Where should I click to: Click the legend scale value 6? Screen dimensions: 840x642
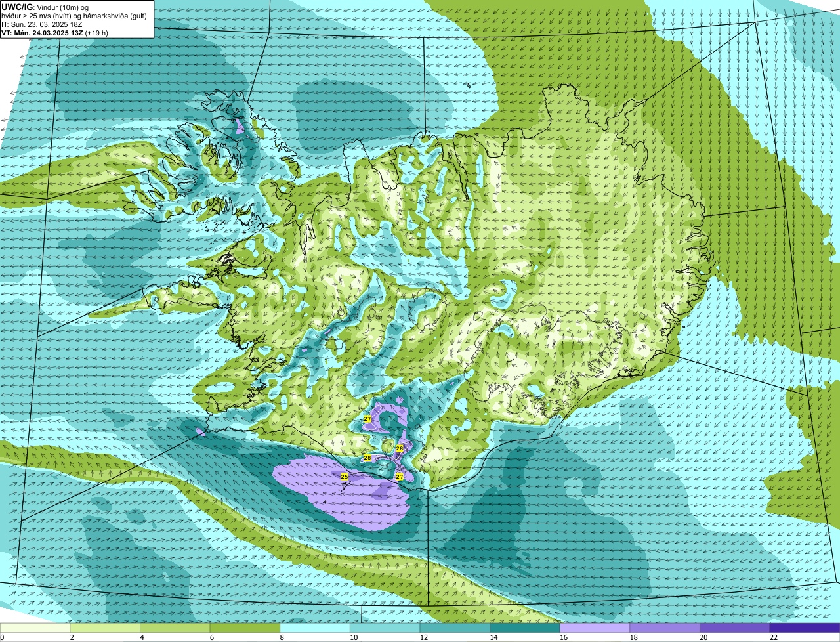coord(211,637)
